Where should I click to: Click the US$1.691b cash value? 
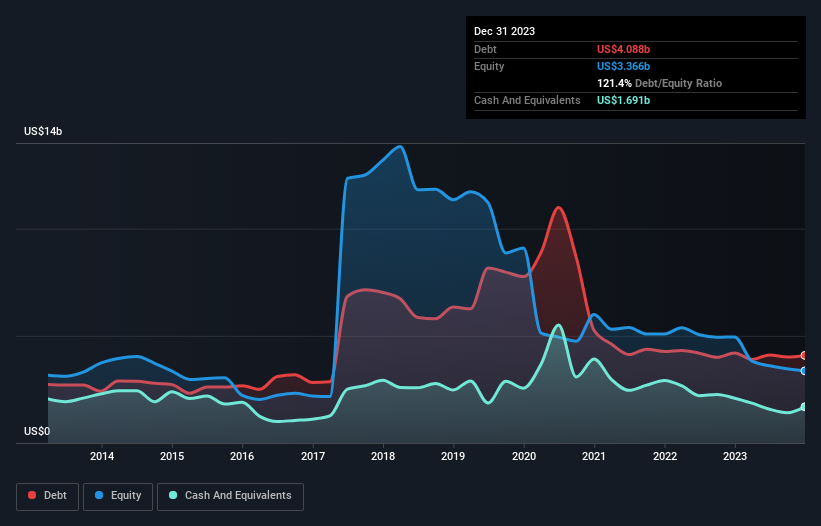pos(623,100)
